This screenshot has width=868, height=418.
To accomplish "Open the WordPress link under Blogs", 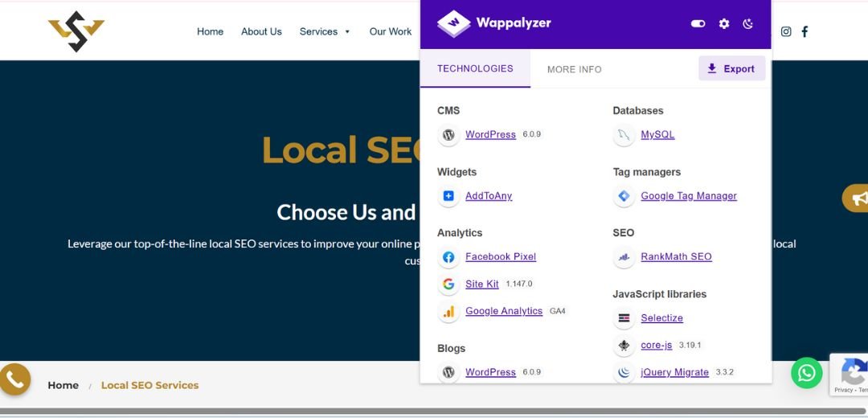I will (x=490, y=372).
